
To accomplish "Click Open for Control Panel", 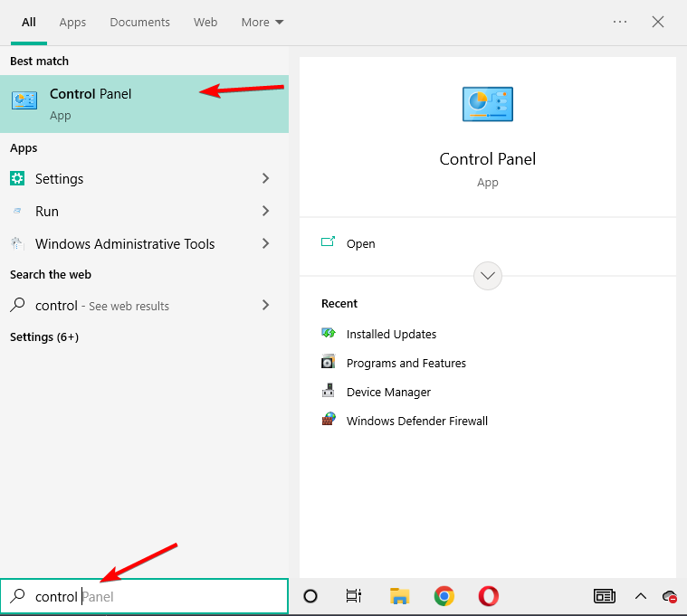I will [x=360, y=244].
